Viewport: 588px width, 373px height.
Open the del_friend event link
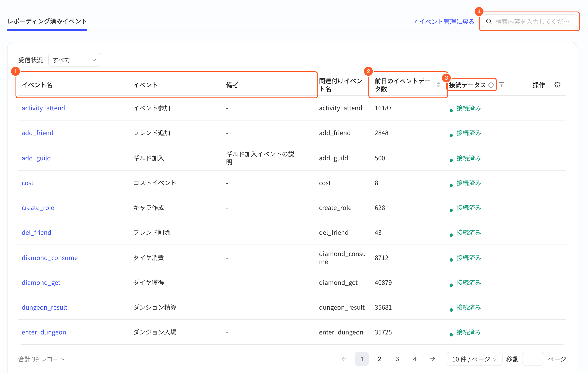36,232
